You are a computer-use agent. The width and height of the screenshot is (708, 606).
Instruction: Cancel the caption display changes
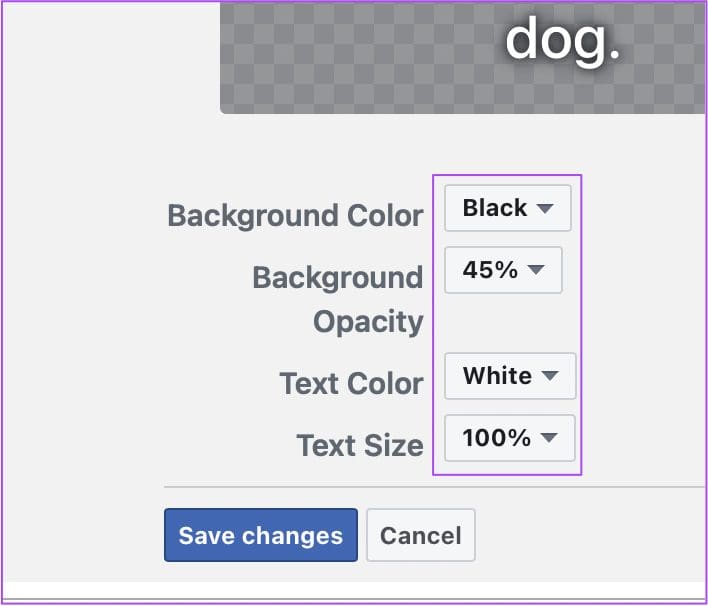click(x=421, y=535)
